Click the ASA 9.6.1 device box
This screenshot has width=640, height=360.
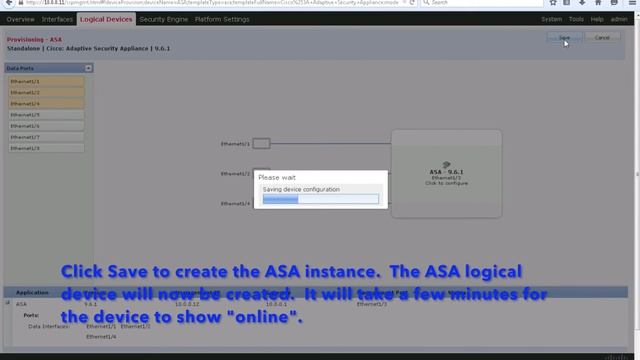coord(447,173)
